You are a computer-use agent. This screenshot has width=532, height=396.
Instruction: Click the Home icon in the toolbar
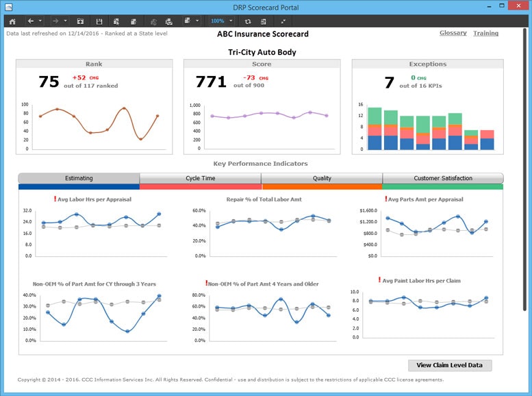(12, 21)
